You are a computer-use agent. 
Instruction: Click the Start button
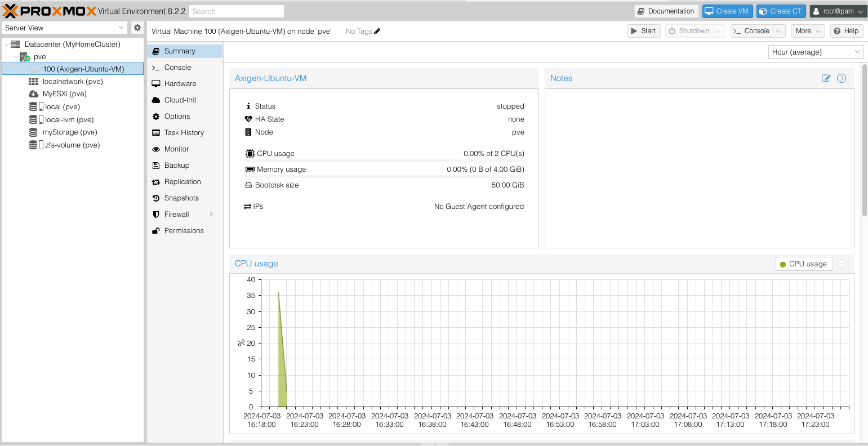(644, 31)
